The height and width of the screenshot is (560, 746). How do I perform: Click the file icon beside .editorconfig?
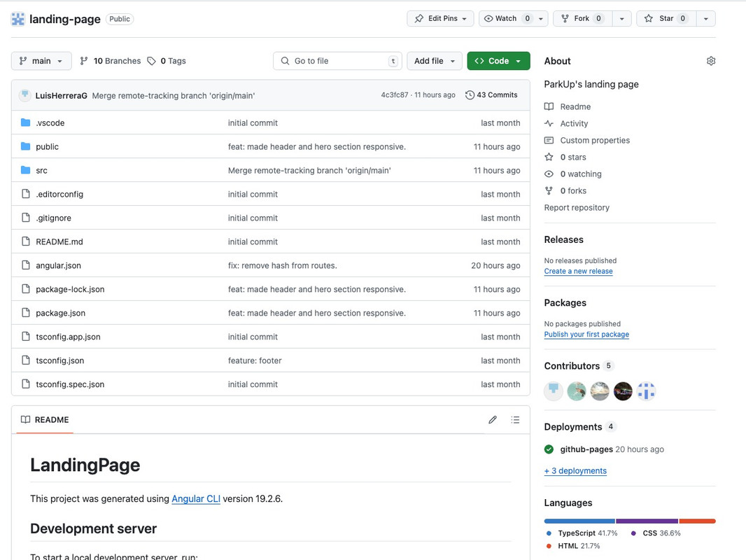(26, 194)
